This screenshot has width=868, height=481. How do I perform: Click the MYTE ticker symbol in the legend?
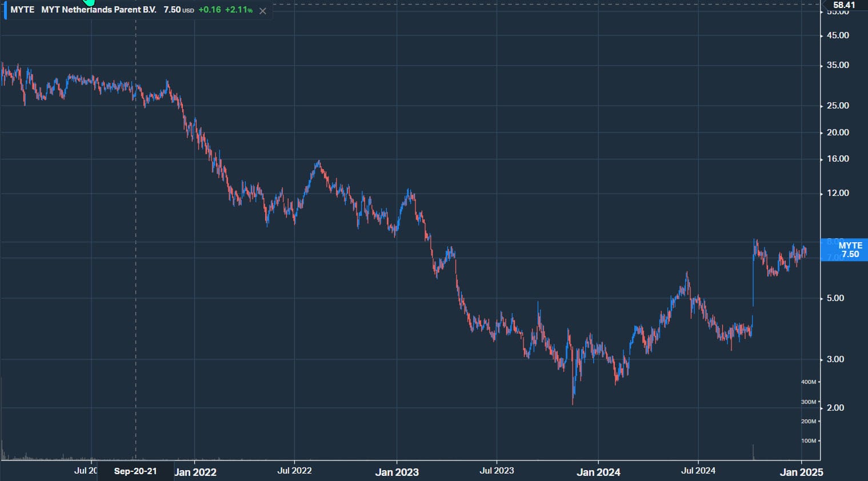tap(22, 10)
